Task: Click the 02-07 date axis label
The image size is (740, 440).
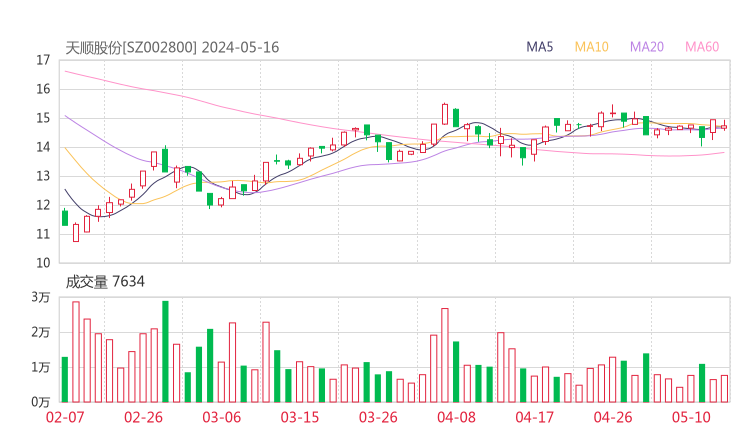Action: 65,417
